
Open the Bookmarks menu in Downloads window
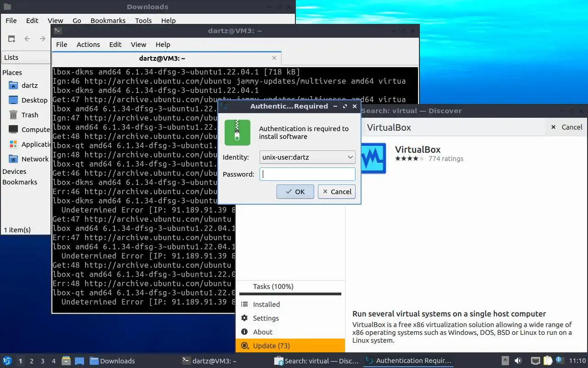point(108,20)
